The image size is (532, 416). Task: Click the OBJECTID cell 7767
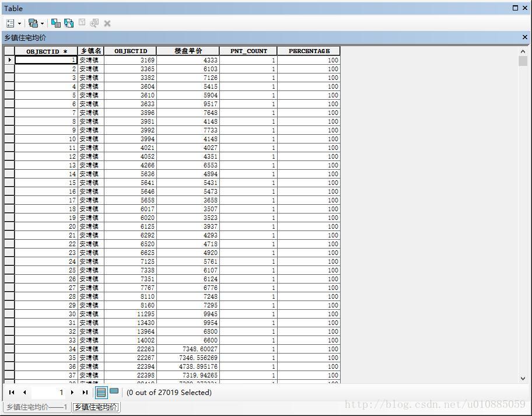(130, 288)
